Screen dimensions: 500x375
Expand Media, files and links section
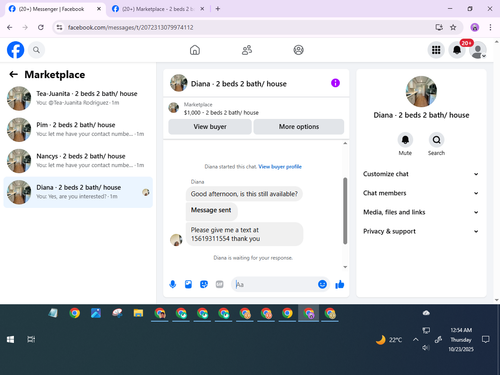pyautogui.click(x=421, y=212)
